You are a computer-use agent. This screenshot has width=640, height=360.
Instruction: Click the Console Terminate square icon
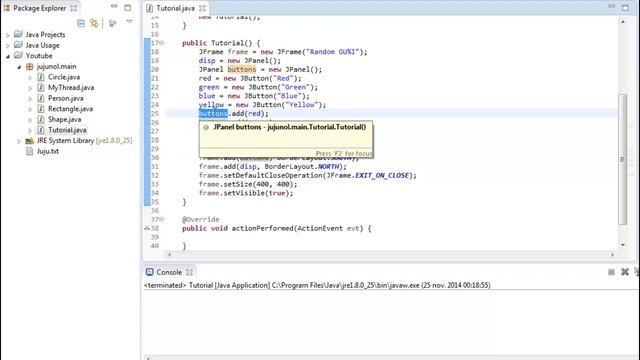click(611, 272)
